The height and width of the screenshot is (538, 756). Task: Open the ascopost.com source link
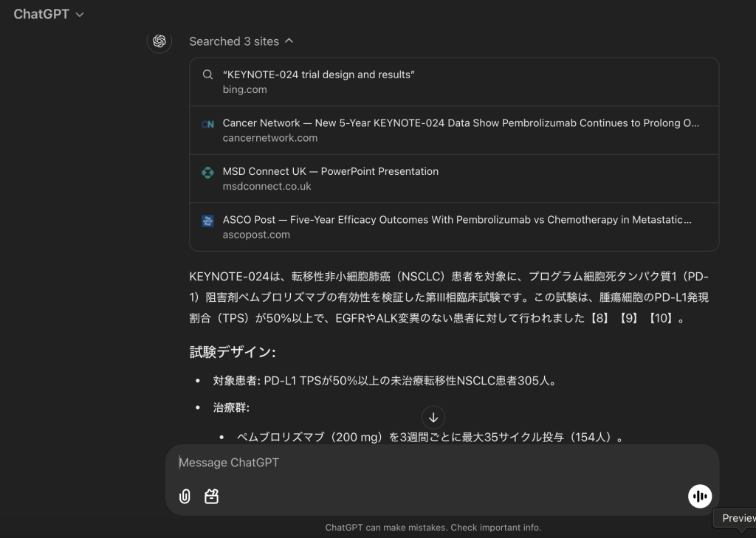point(453,226)
